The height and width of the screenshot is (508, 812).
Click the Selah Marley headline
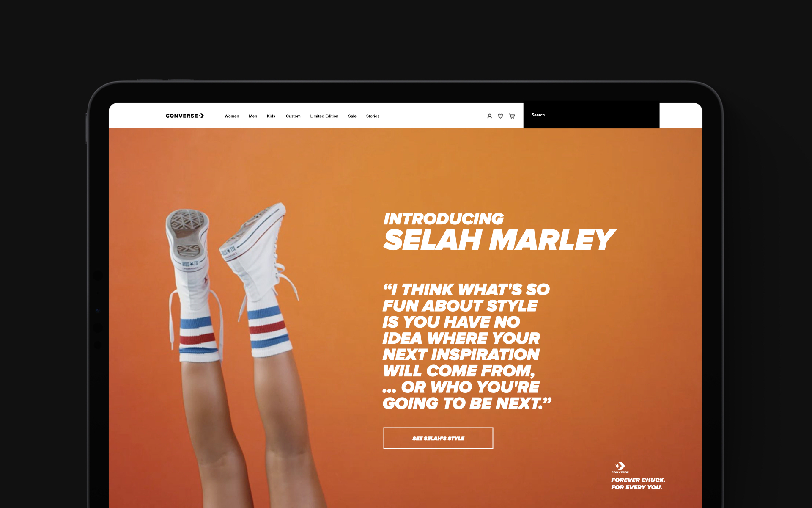(x=499, y=240)
